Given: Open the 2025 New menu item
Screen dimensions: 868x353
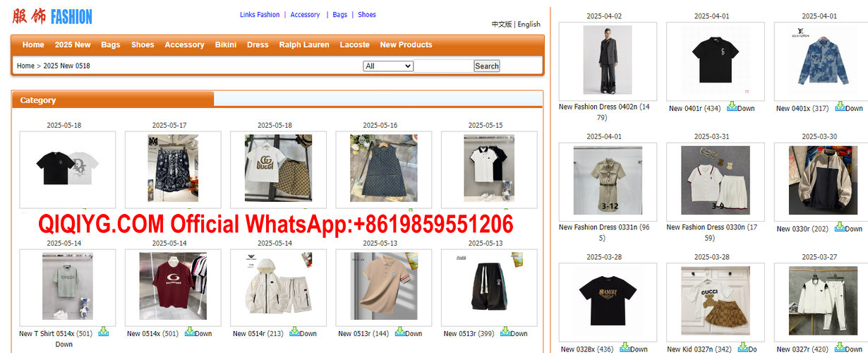Looking at the screenshot, I should 73,44.
